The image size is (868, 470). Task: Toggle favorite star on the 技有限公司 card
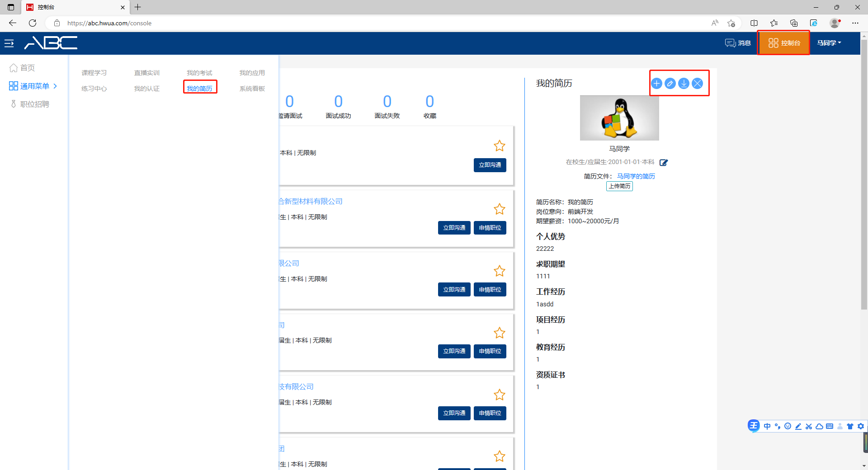pyautogui.click(x=499, y=395)
